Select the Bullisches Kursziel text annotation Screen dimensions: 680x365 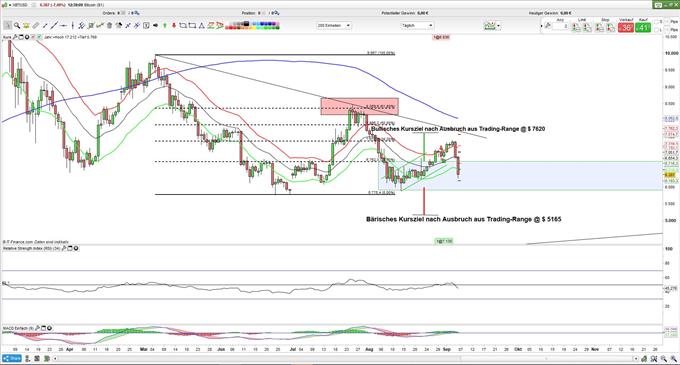tap(458, 129)
